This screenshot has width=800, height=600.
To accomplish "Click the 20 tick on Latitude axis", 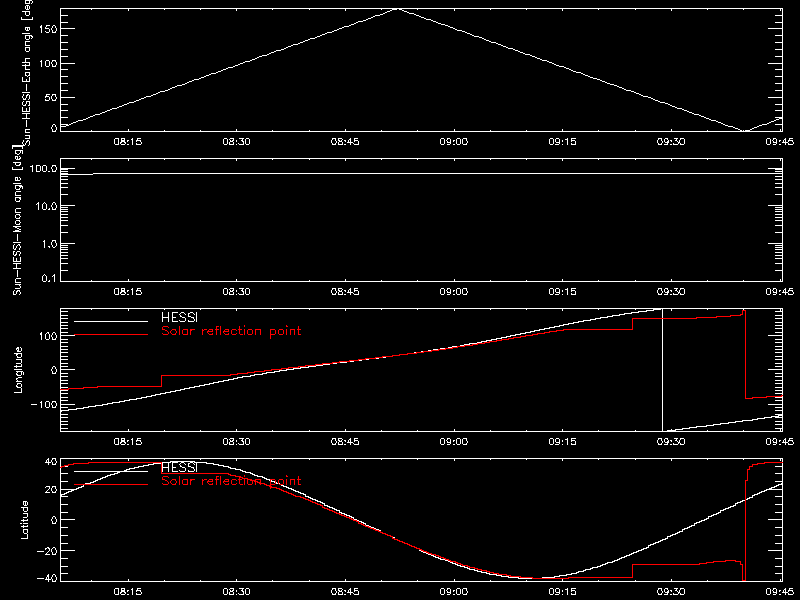I will [x=51, y=490].
